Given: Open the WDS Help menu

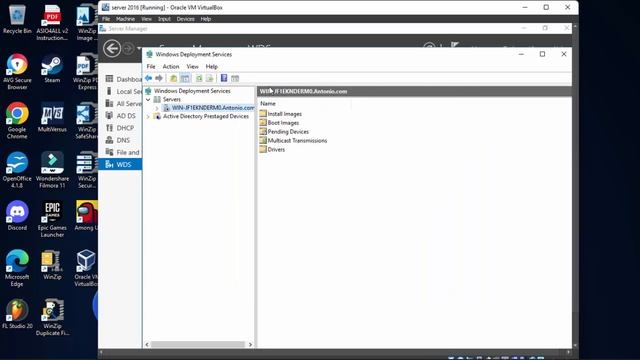Looking at the screenshot, I should pyautogui.click(x=211, y=66).
